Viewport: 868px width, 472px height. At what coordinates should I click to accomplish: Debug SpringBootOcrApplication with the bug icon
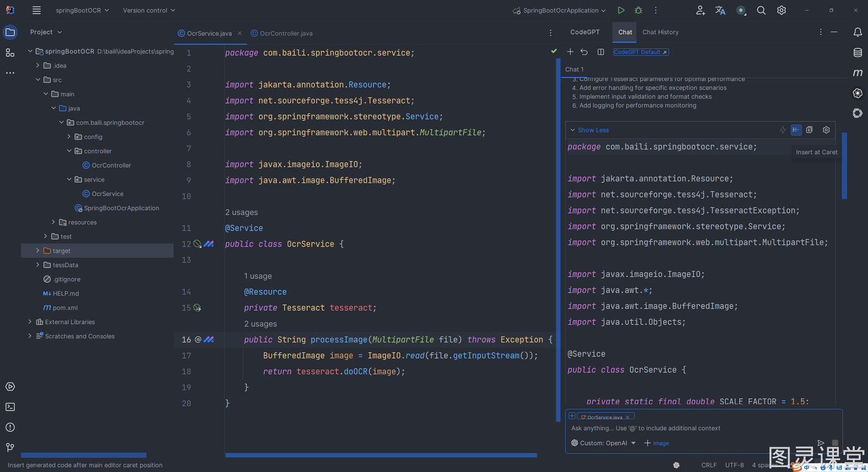pyautogui.click(x=639, y=10)
